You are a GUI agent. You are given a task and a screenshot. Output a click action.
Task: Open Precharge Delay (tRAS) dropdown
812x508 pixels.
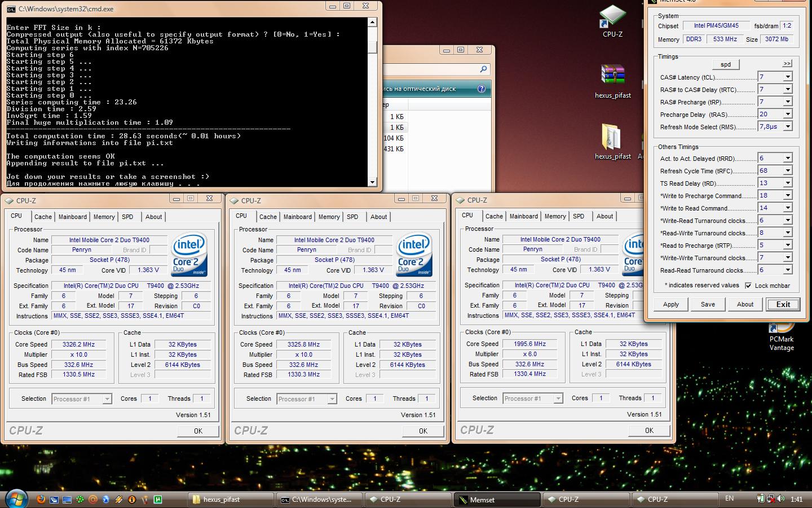click(x=788, y=114)
